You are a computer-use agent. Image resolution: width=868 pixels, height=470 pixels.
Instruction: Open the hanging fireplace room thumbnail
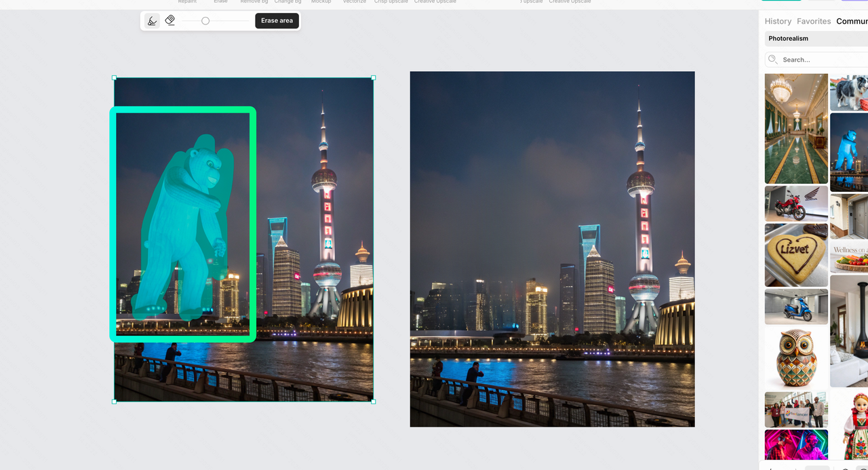point(849,331)
